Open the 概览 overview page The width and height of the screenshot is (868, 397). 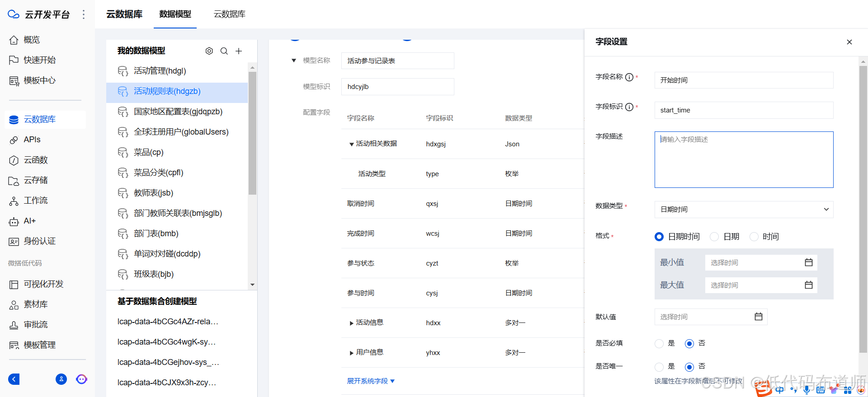(31, 40)
